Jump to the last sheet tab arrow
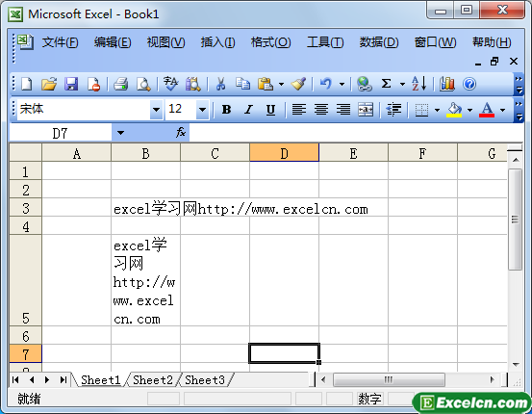Screen dimensions: 532x414 click(x=63, y=379)
